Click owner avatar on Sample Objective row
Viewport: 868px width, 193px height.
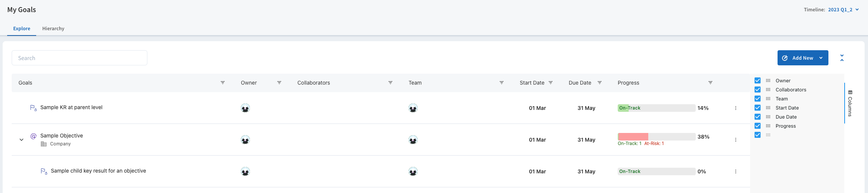click(x=245, y=140)
